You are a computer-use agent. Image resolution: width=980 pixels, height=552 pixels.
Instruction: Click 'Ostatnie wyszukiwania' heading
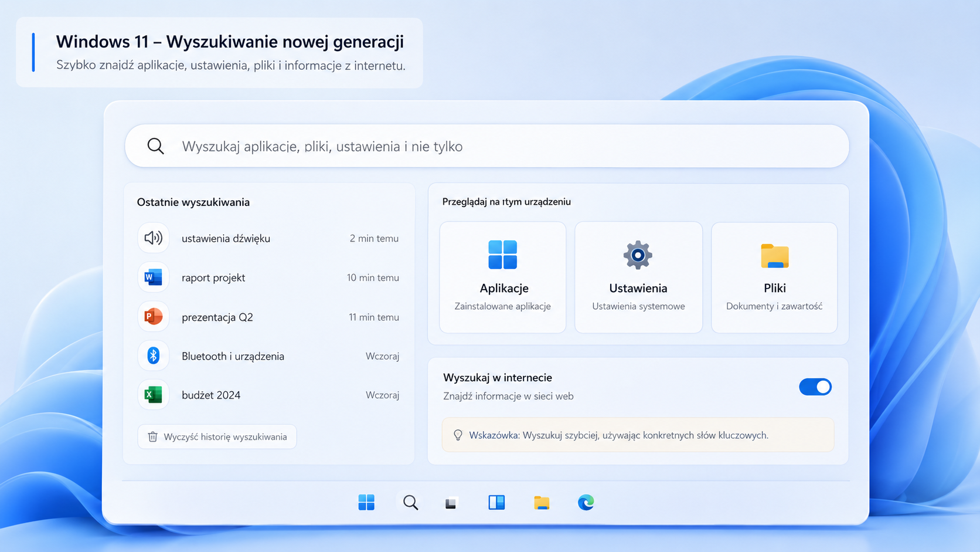coord(193,202)
